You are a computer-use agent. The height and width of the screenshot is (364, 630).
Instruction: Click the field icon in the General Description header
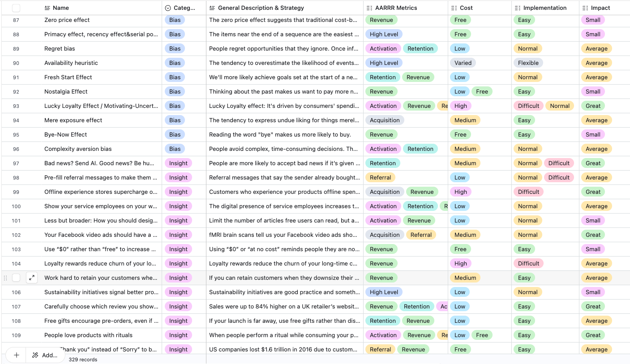[x=212, y=8]
